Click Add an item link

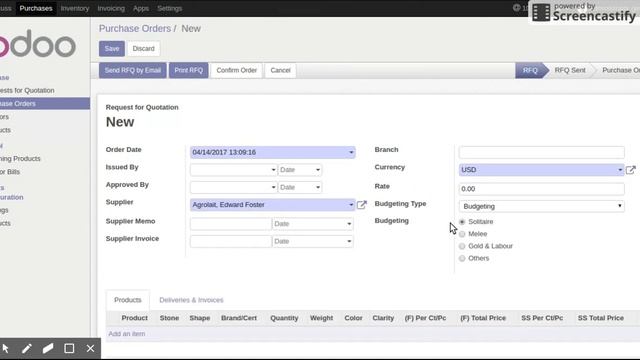127,333
